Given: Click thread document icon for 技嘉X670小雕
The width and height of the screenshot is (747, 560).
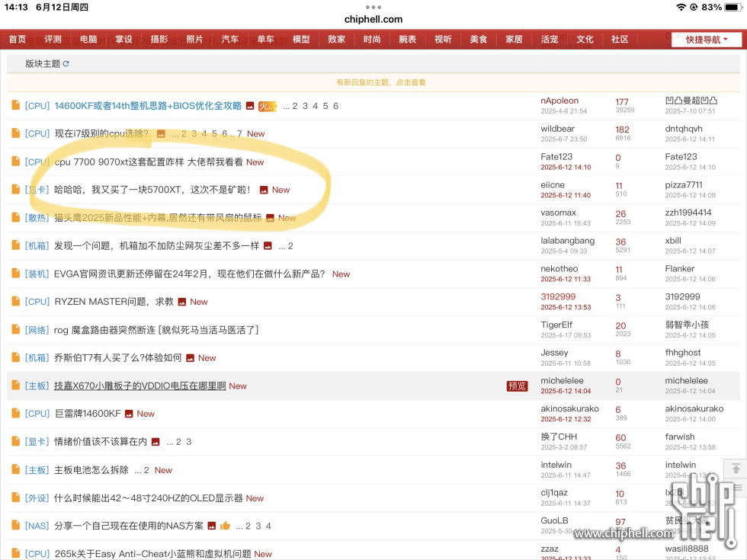Looking at the screenshot, I should coord(16,386).
